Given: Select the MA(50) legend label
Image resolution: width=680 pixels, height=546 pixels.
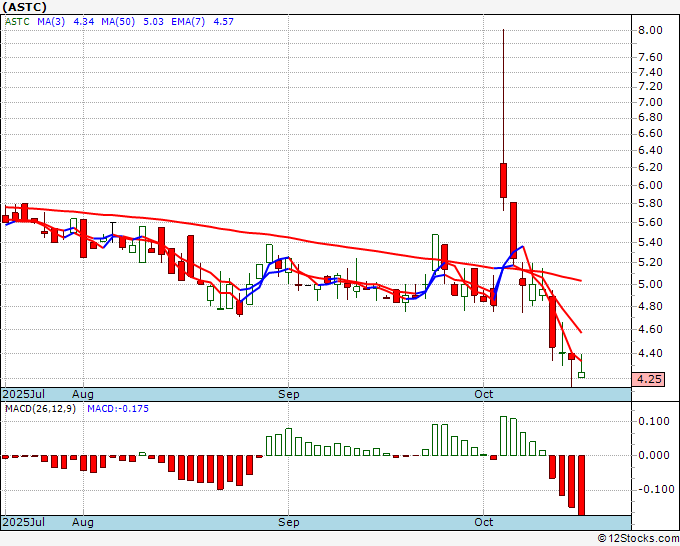Looking at the screenshot, I should (x=118, y=22).
